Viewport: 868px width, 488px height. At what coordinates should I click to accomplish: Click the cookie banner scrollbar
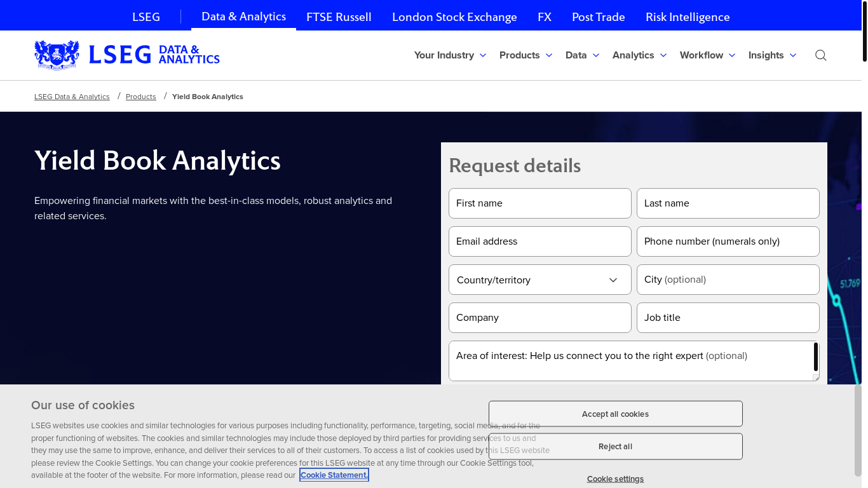(858, 430)
